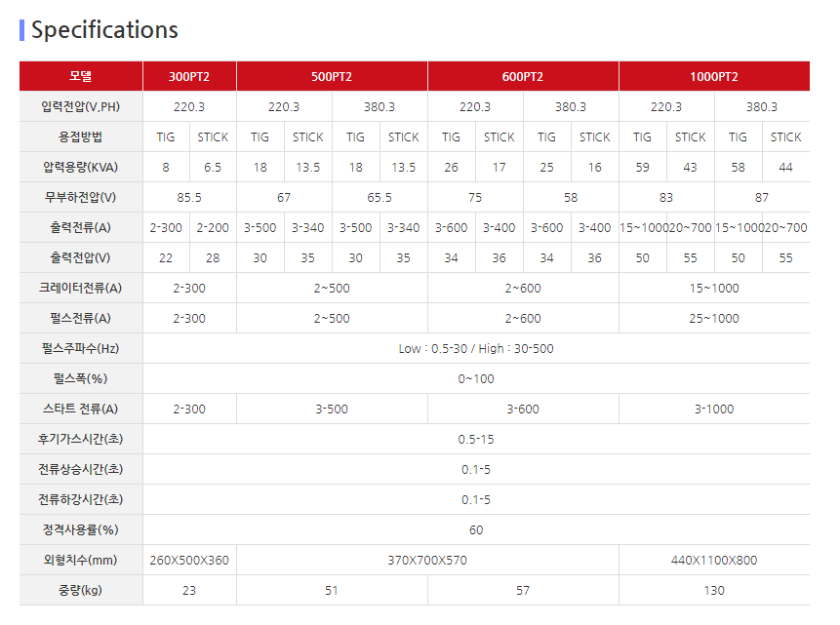Click the 67 no-load voltage value

[x=284, y=198]
